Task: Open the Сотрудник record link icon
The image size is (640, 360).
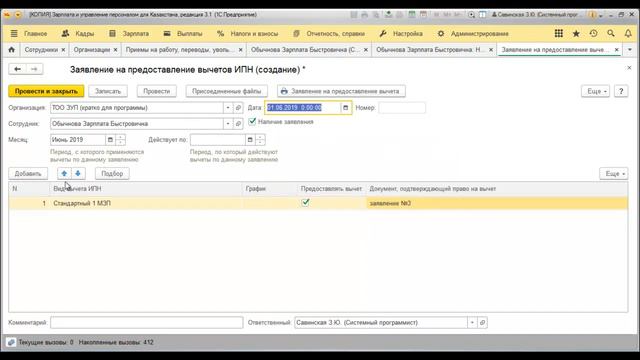Action: point(238,124)
